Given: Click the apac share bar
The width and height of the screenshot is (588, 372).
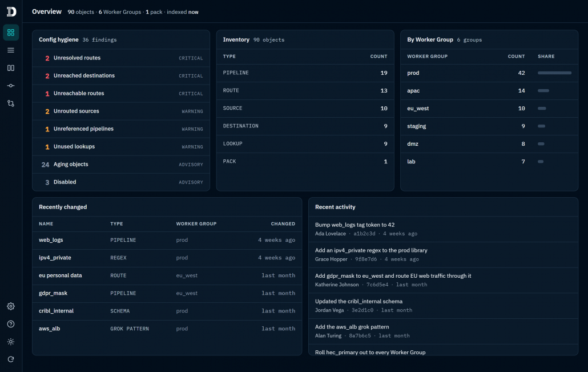Looking at the screenshot, I should click(543, 90).
